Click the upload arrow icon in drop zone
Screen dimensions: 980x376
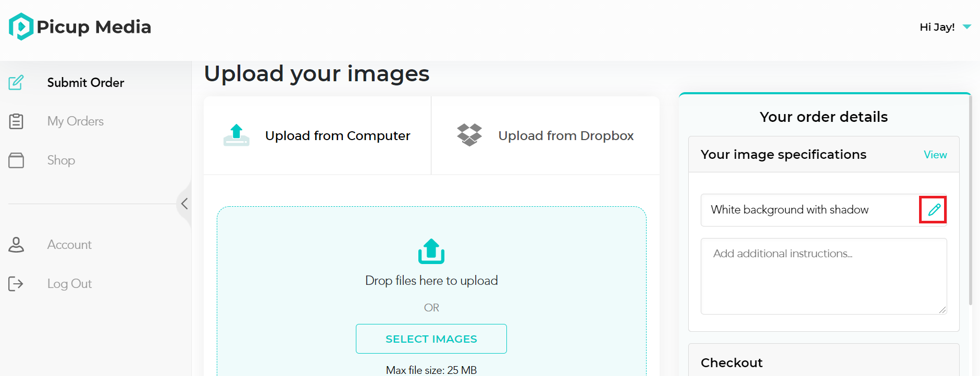pos(431,252)
